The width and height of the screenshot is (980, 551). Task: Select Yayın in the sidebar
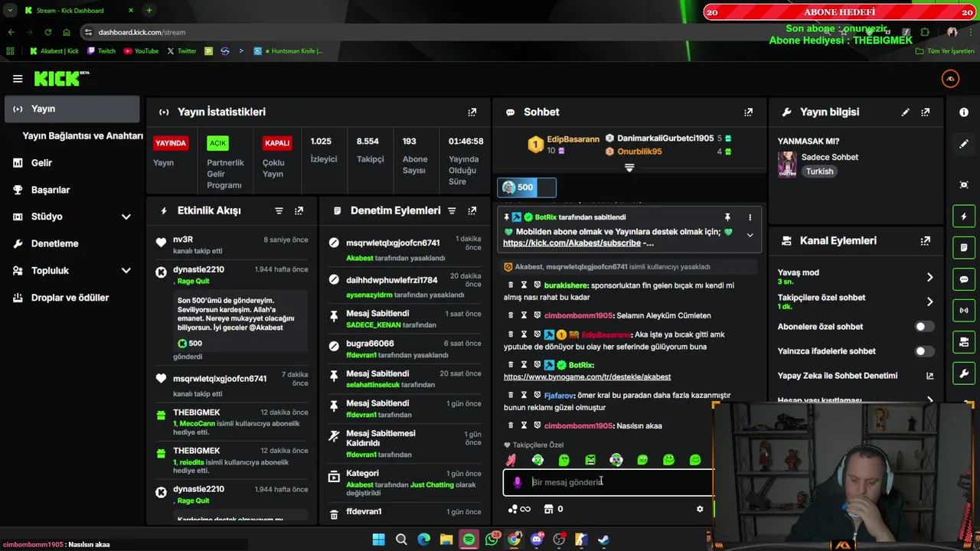pyautogui.click(x=72, y=109)
